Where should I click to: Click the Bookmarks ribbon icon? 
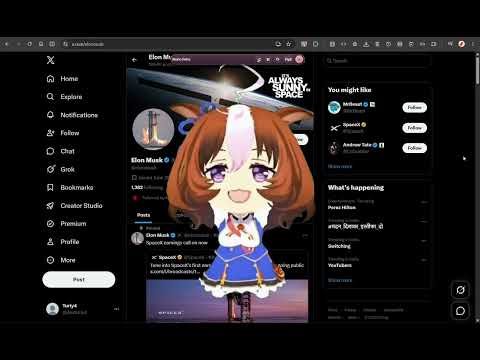[x=50, y=187]
